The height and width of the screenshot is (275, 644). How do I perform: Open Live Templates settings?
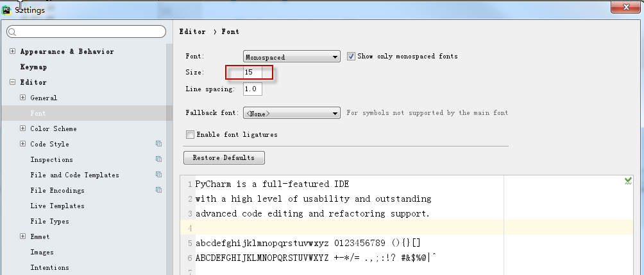click(57, 206)
